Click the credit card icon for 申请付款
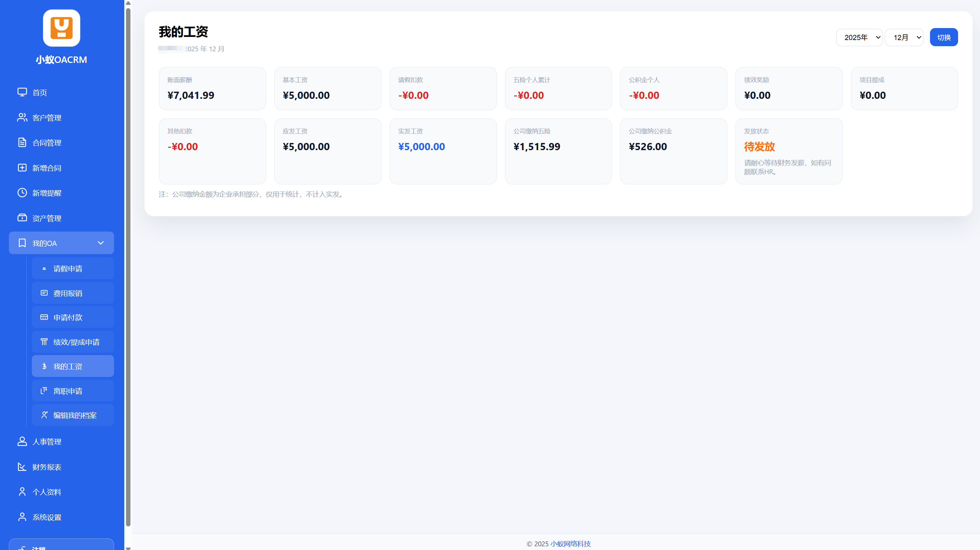This screenshot has height=550, width=980. pyautogui.click(x=44, y=317)
